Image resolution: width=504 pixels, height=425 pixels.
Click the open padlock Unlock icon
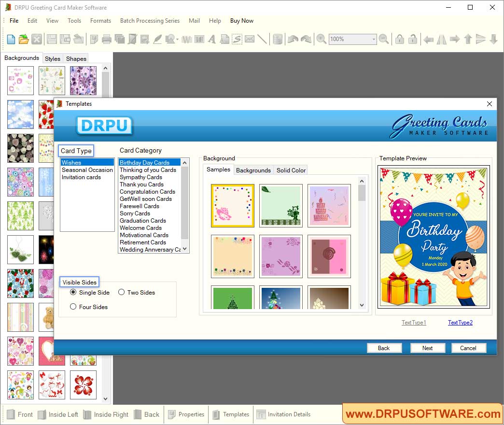click(413, 39)
